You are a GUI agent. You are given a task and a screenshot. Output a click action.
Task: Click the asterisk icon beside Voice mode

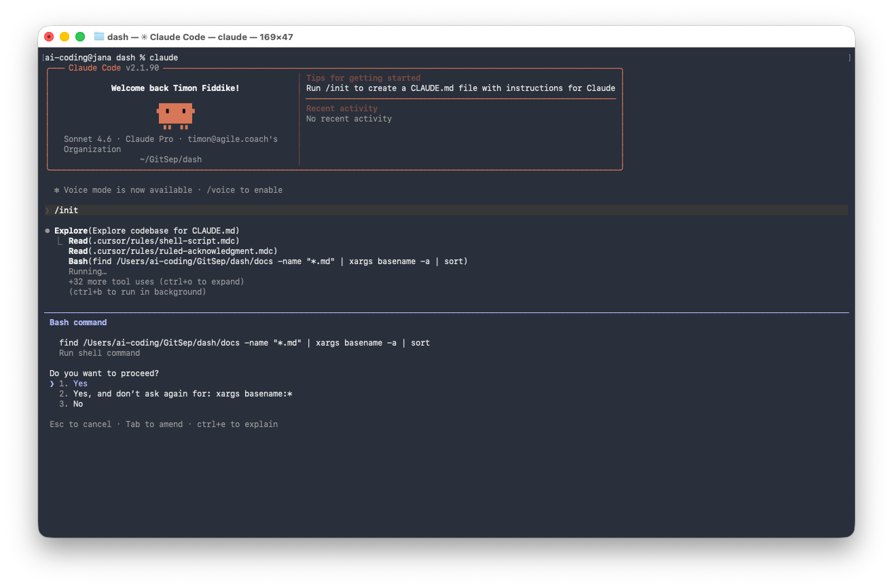tap(57, 190)
